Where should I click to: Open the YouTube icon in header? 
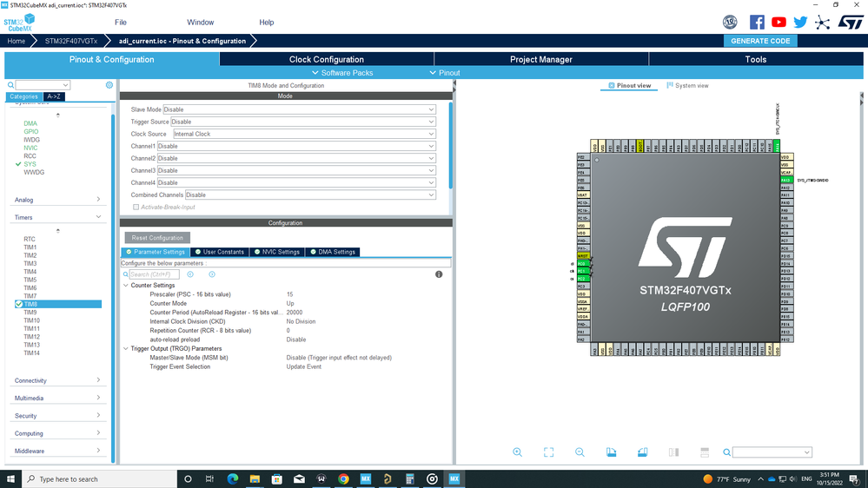pos(779,22)
